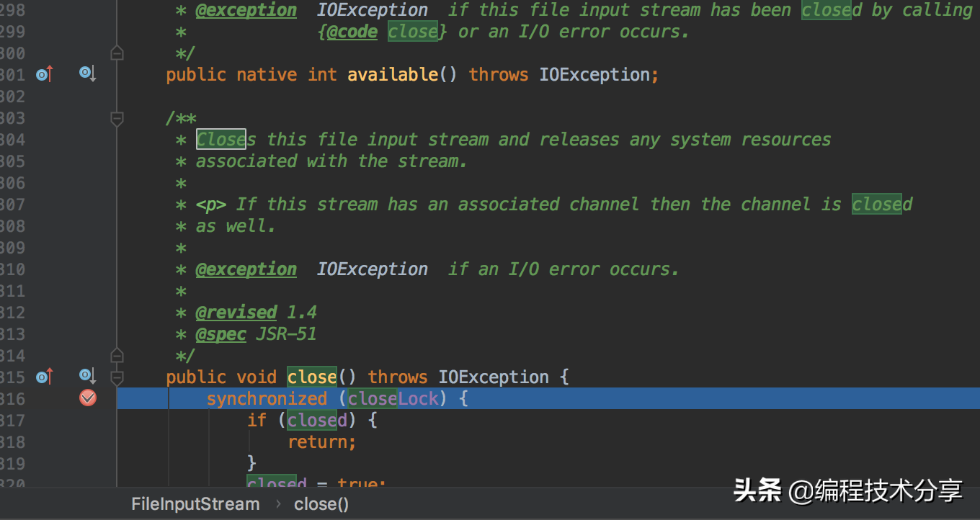
Task: Click the native keyword in the available() declaration
Action: [x=267, y=75]
